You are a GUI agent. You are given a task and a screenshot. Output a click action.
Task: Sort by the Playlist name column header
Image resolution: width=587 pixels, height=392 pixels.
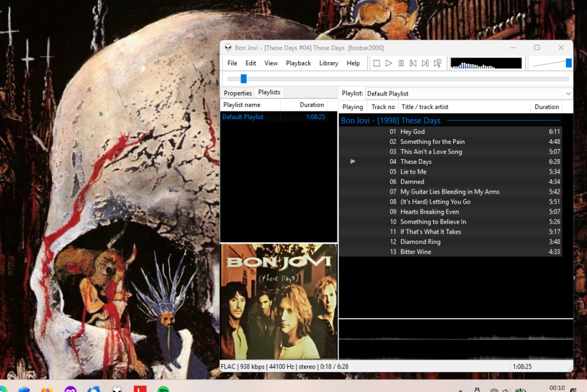pyautogui.click(x=250, y=105)
